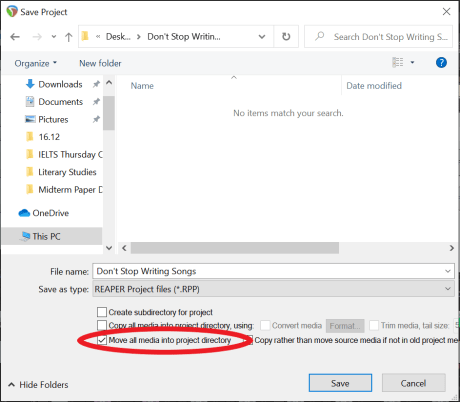Click pin icon next to Pictures
Viewport: 460px width, 402px height.
96,119
